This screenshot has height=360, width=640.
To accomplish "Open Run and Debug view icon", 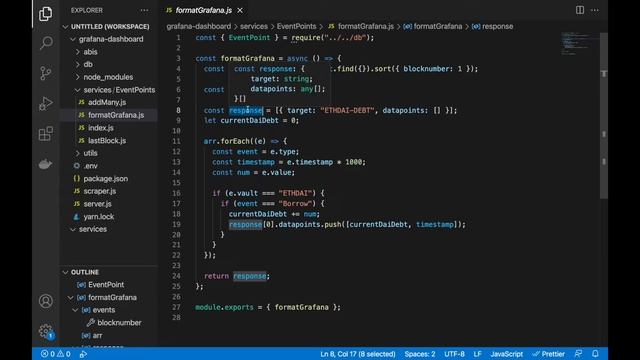I will pyautogui.click(x=46, y=103).
